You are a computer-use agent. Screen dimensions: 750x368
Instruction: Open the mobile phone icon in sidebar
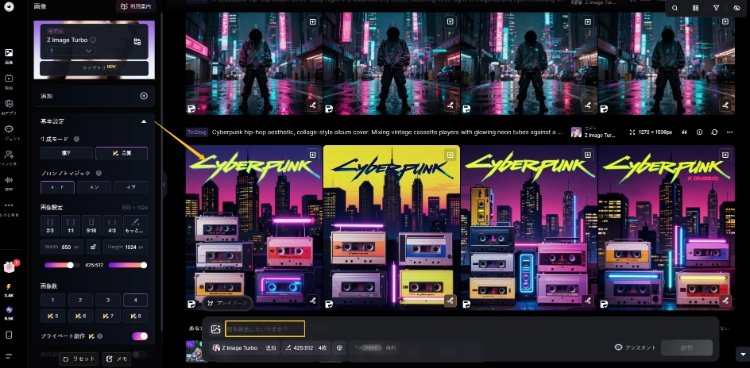coord(9,335)
